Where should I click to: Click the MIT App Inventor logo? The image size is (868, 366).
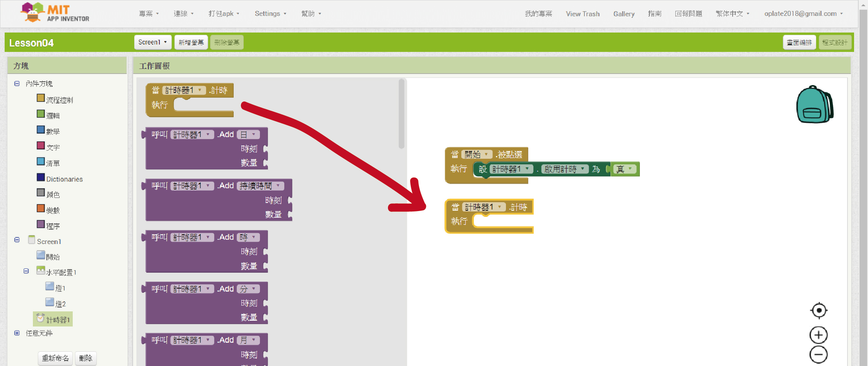click(55, 12)
